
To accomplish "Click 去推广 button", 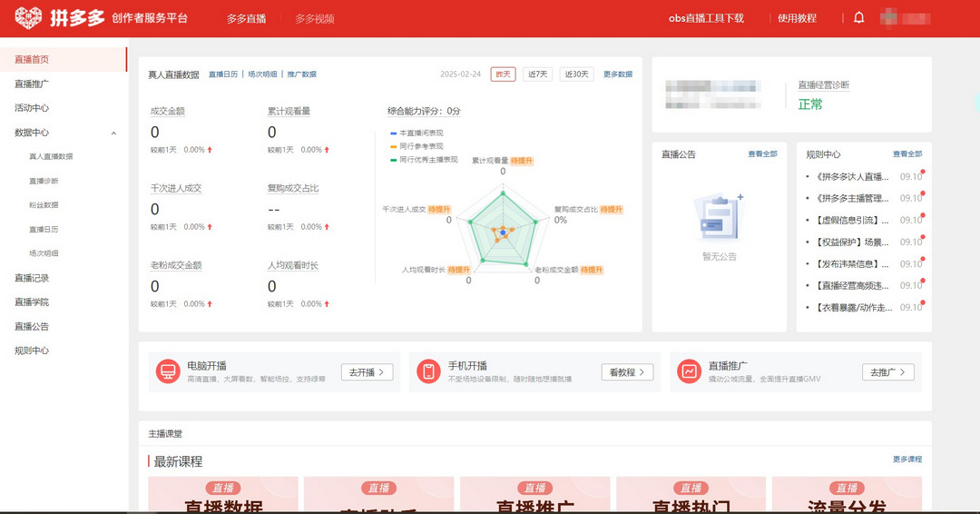I will pos(887,372).
